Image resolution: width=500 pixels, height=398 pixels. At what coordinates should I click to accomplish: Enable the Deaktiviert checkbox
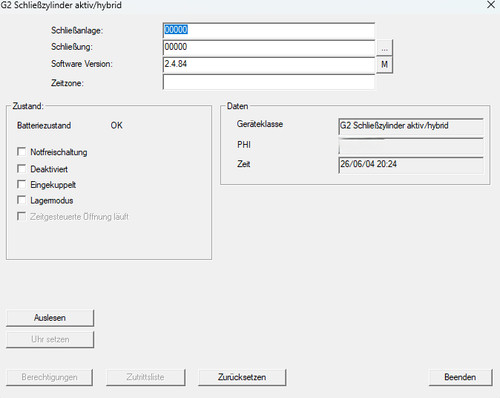click(x=21, y=169)
